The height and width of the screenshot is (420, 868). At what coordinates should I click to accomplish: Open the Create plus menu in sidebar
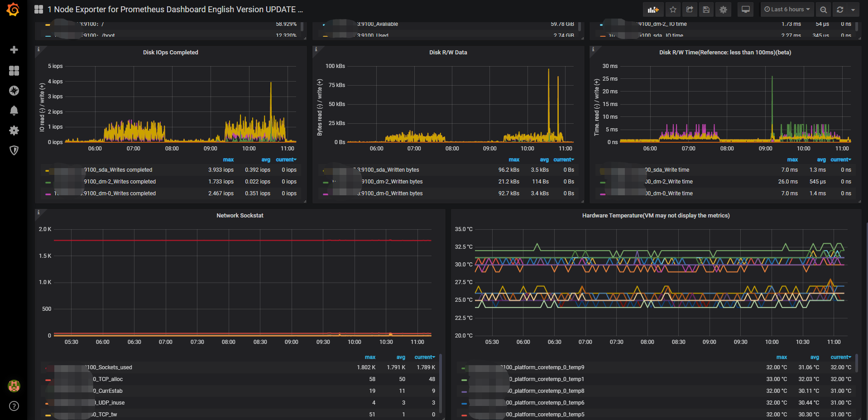pyautogui.click(x=14, y=50)
